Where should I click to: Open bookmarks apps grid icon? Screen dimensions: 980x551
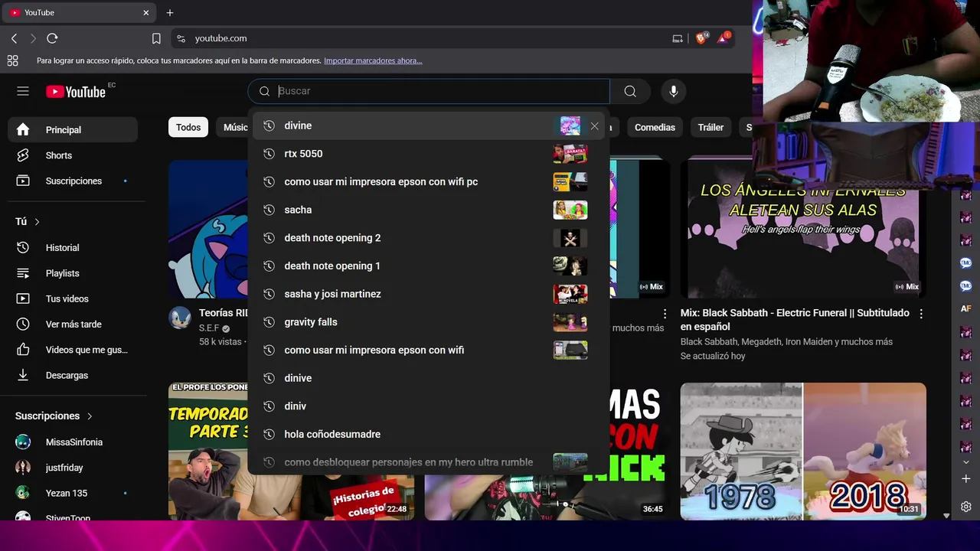click(12, 60)
